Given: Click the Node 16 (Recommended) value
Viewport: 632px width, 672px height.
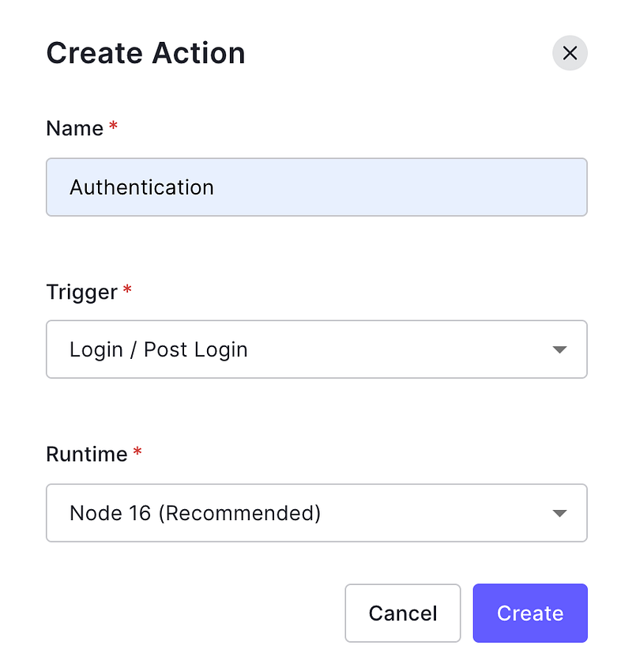Looking at the screenshot, I should pos(195,513).
